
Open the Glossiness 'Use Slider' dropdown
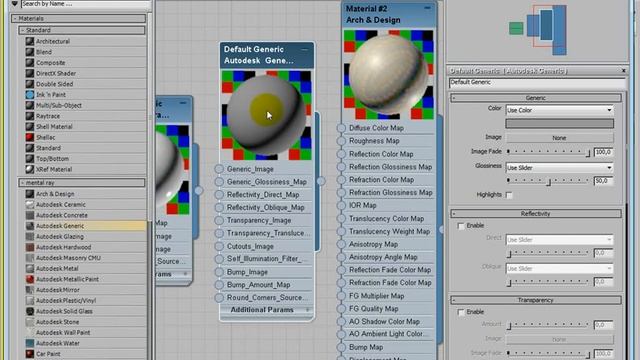tap(559, 168)
